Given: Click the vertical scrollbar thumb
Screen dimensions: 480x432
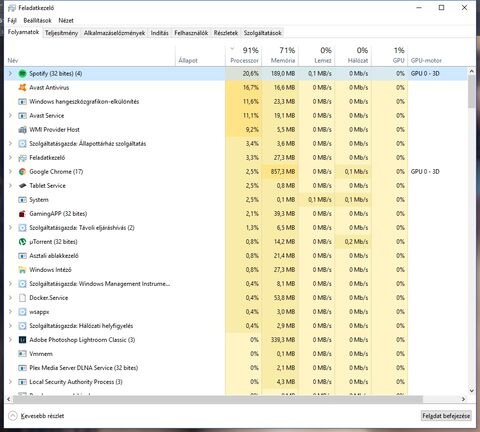Looking at the screenshot, I should [x=471, y=91].
